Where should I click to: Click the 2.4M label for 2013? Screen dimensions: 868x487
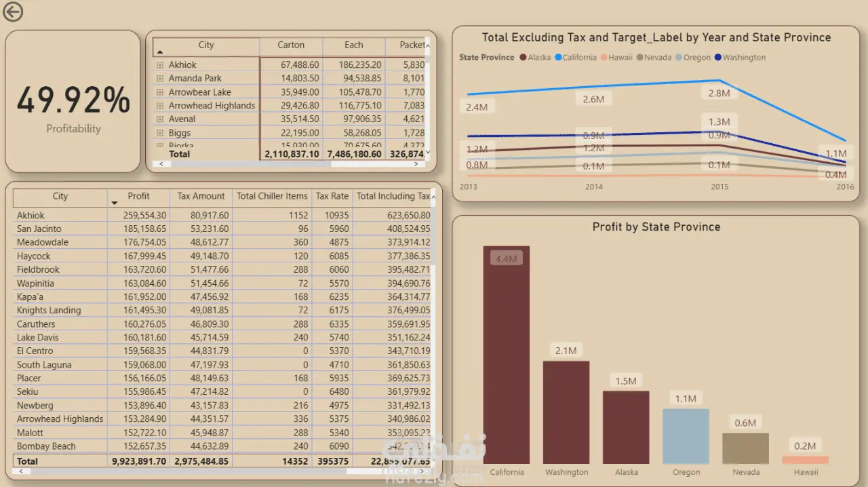477,107
